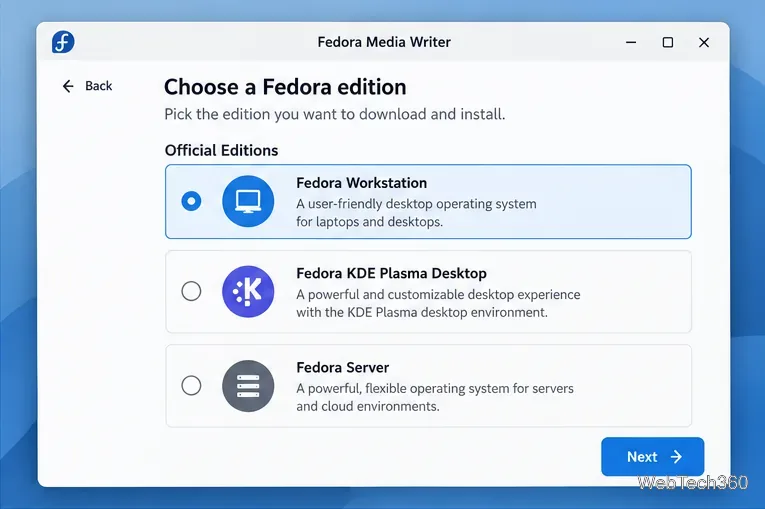Close the Fedora Media Writer window
Viewport: 765px width, 509px height.
coord(704,42)
